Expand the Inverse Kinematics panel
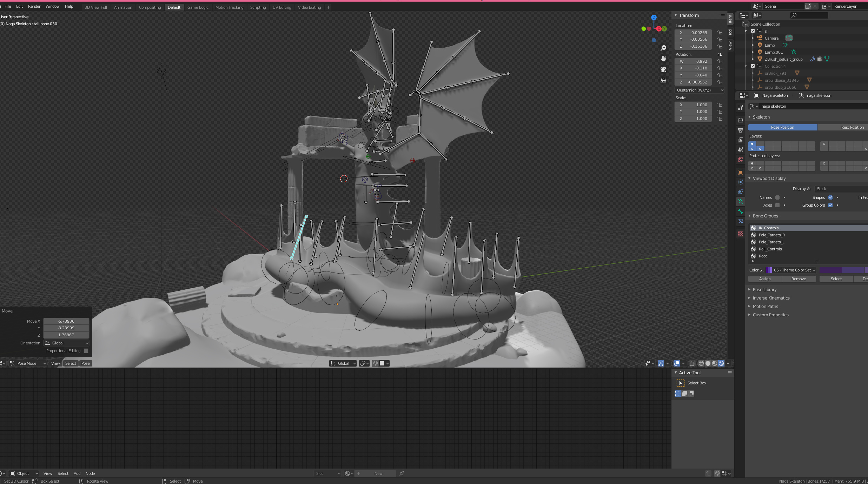This screenshot has height=484, width=868. pos(771,298)
